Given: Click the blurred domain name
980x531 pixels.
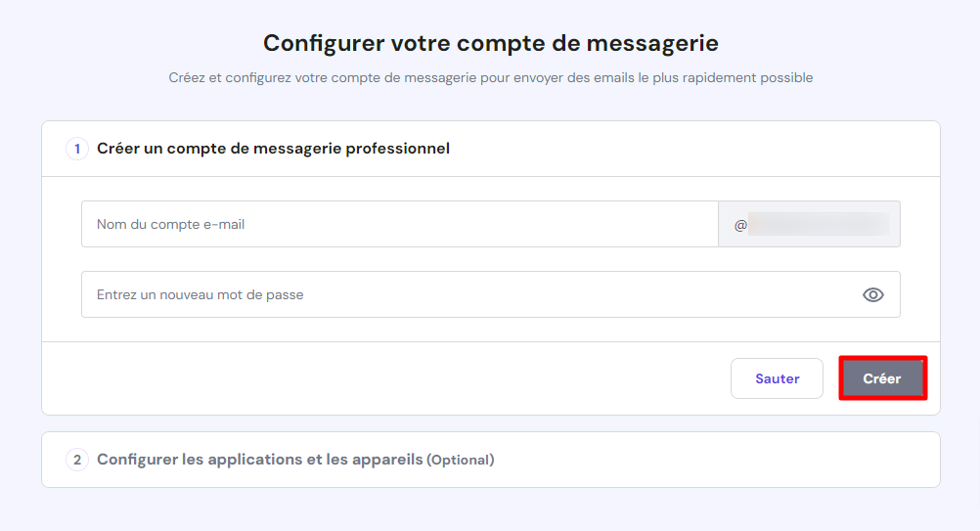Looking at the screenshot, I should (x=824, y=225).
